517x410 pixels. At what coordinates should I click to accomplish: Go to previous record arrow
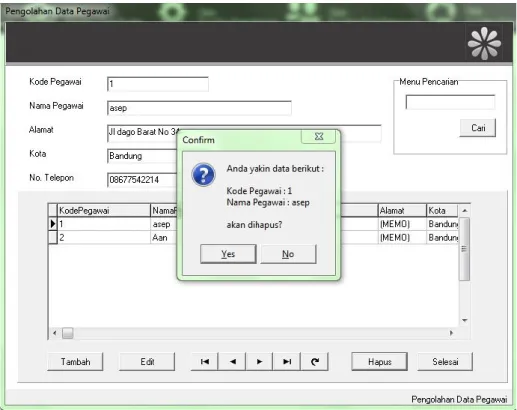click(232, 362)
